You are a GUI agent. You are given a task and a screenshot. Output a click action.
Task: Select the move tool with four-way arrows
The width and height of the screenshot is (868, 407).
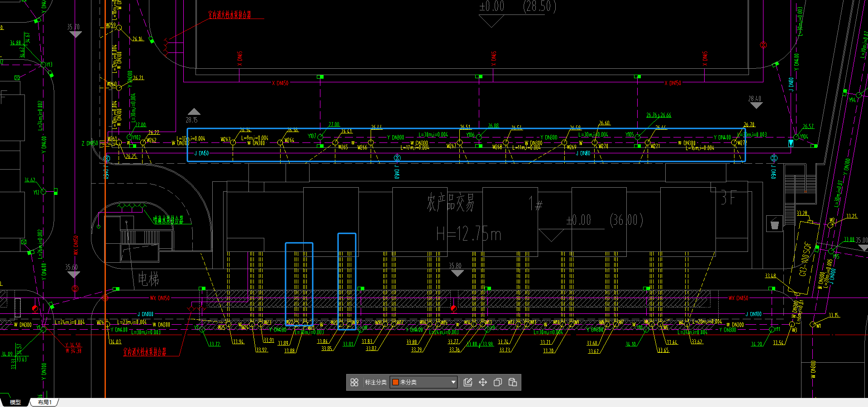483,382
